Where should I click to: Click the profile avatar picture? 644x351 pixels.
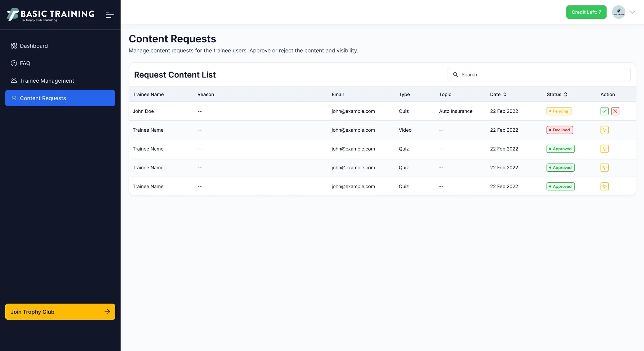[619, 12]
